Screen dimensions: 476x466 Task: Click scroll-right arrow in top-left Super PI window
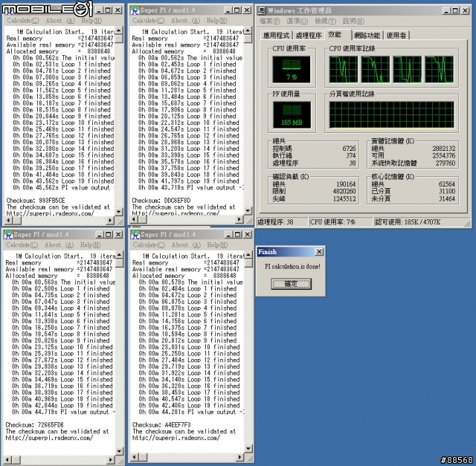[111, 220]
